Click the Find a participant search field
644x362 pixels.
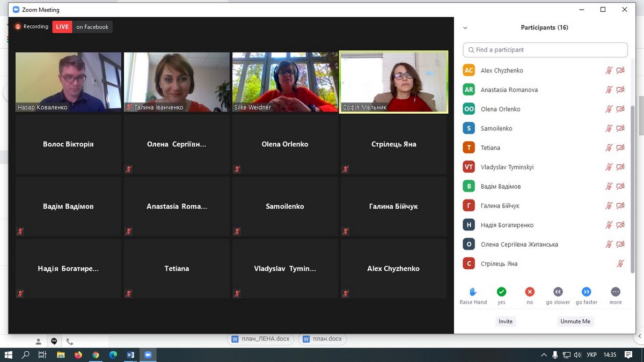(x=545, y=50)
